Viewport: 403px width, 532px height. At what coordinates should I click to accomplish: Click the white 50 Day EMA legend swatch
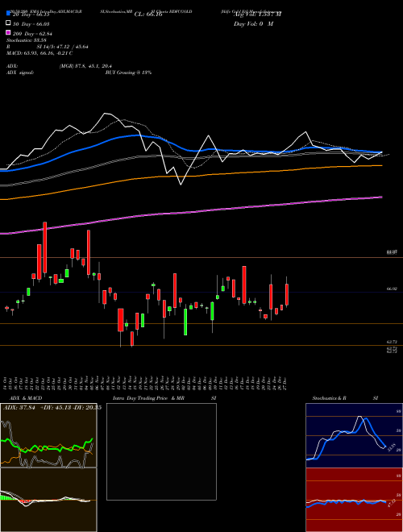click(x=8, y=23)
